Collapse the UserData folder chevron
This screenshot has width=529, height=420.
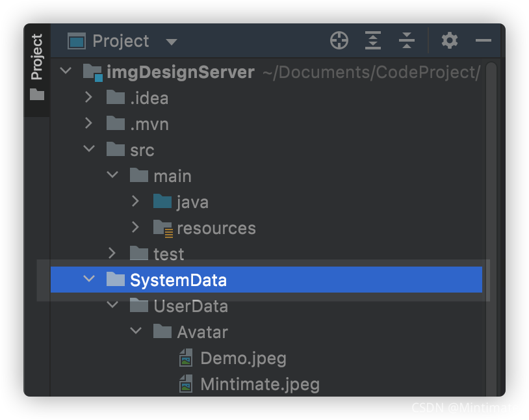[112, 305]
